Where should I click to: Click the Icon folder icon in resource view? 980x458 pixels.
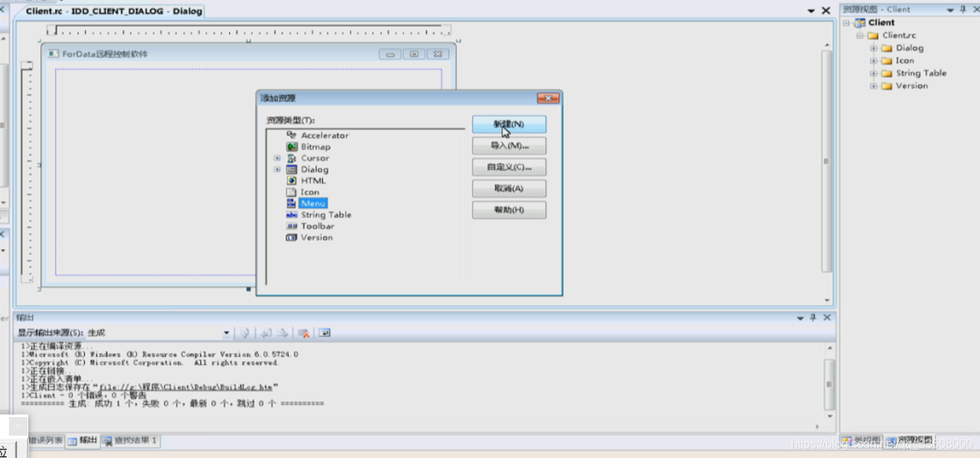point(886,60)
